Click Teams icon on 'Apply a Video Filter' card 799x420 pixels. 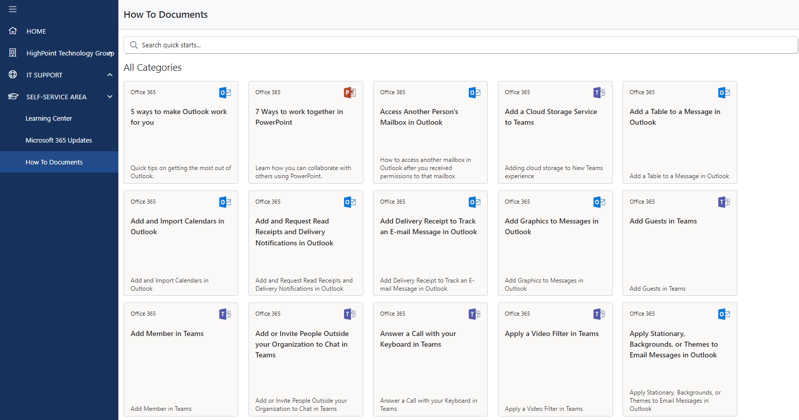coord(599,314)
